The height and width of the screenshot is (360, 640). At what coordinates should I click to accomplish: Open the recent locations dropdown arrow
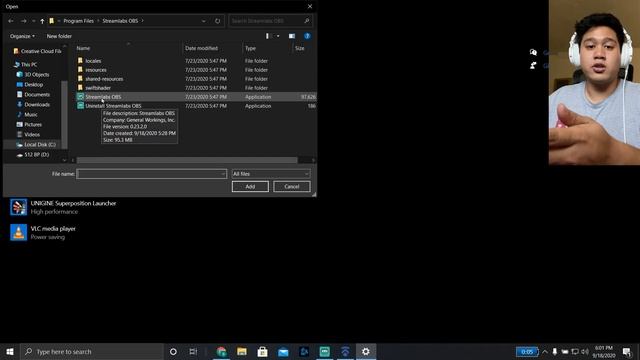33,21
